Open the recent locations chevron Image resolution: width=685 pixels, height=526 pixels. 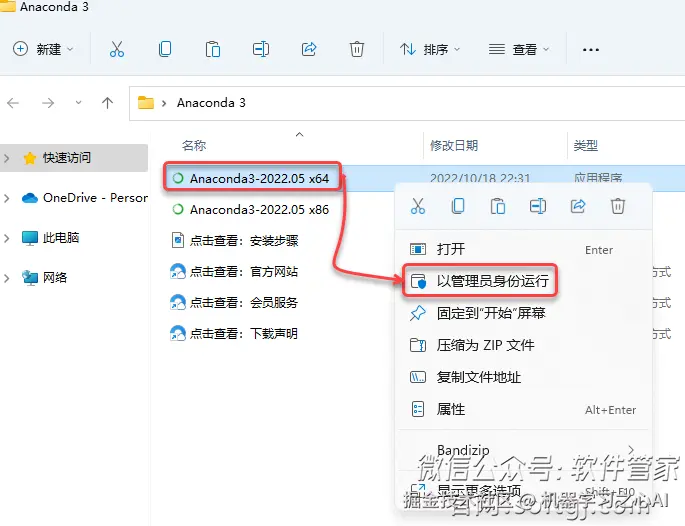(x=78, y=103)
